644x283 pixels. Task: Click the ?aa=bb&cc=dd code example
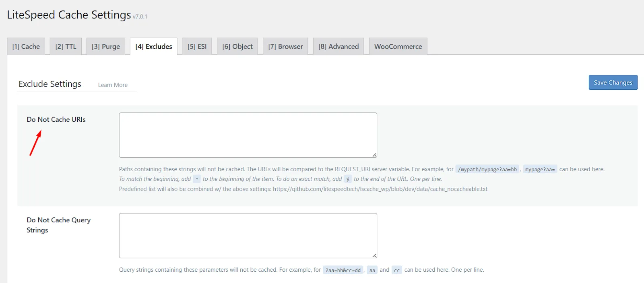[343, 270]
